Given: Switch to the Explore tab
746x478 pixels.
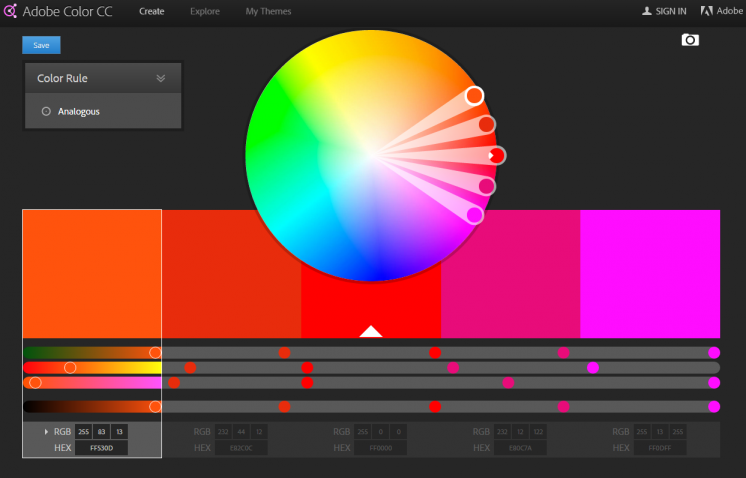Looking at the screenshot, I should (x=205, y=11).
